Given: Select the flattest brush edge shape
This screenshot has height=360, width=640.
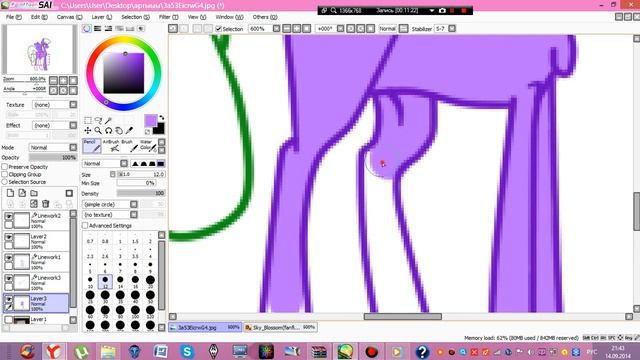Looking at the screenshot, I should point(161,164).
